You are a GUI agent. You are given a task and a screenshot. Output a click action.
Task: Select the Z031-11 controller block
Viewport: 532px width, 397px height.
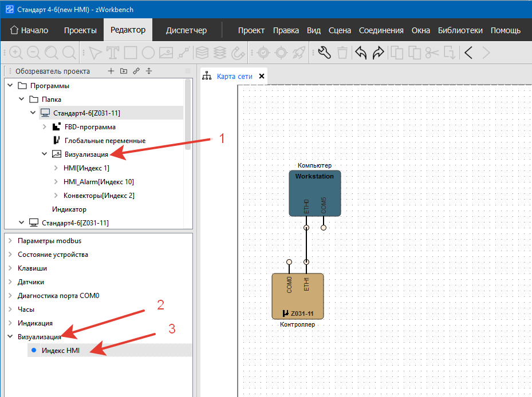(x=297, y=296)
